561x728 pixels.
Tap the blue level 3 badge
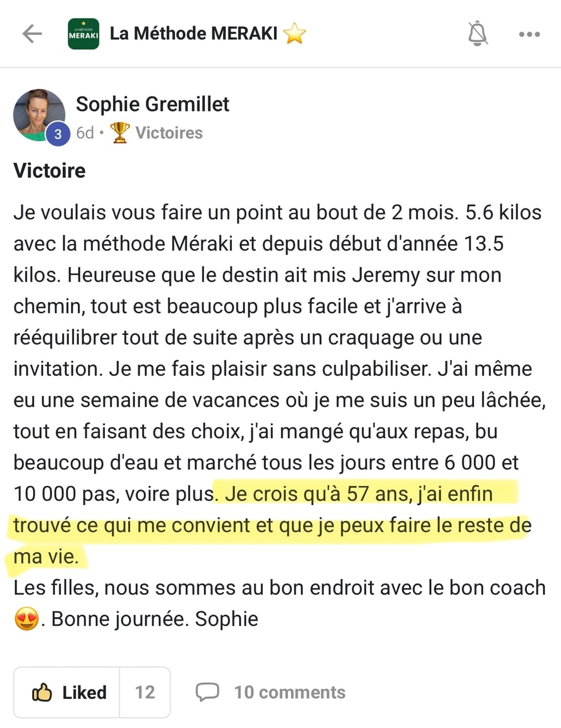pyautogui.click(x=58, y=134)
